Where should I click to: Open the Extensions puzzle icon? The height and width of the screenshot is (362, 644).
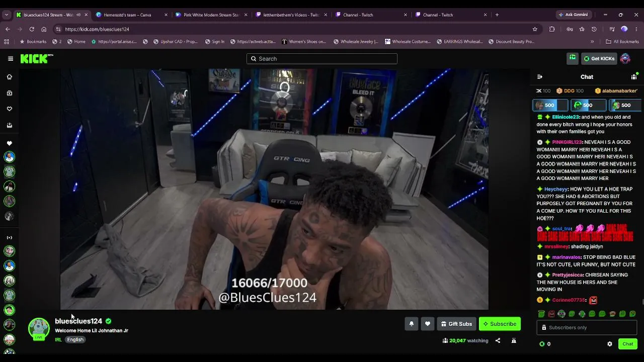coord(552,29)
